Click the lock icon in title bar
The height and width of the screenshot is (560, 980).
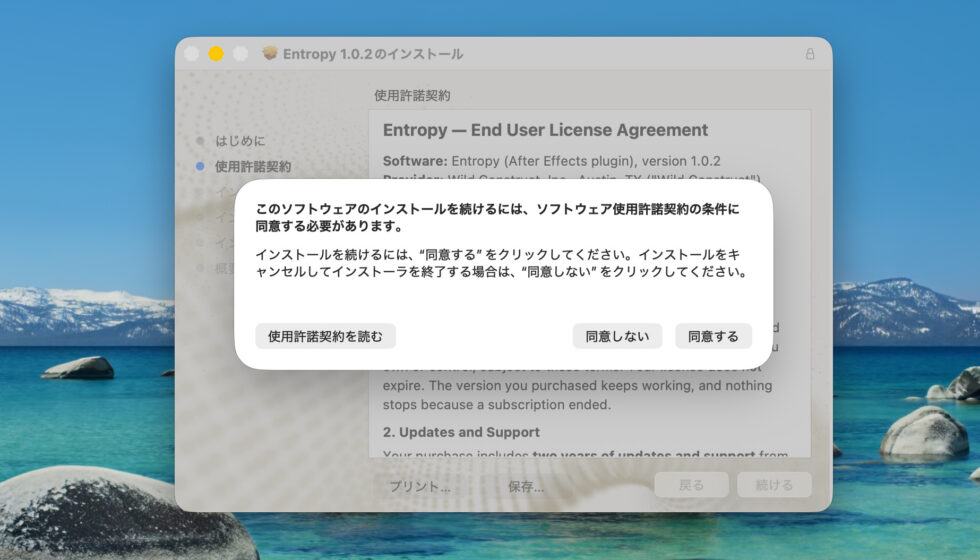[x=810, y=54]
